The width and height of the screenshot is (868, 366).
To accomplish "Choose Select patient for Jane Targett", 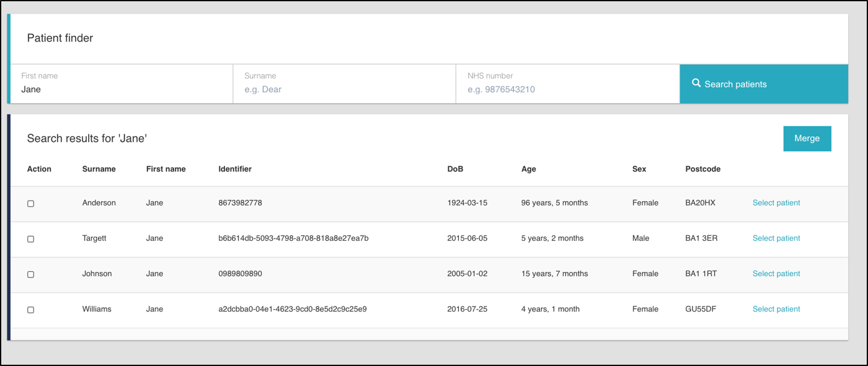I will click(x=776, y=238).
